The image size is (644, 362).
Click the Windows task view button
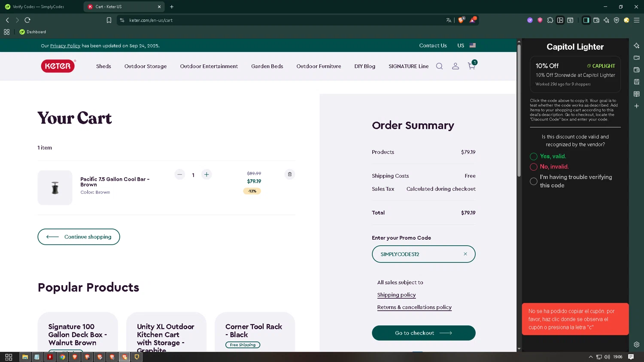(x=8, y=357)
